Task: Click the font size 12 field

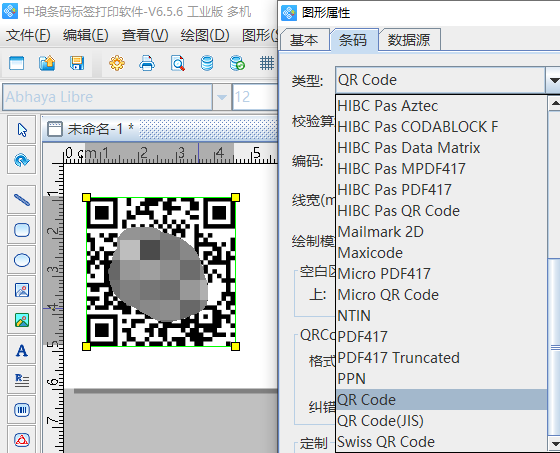Action: [255, 97]
